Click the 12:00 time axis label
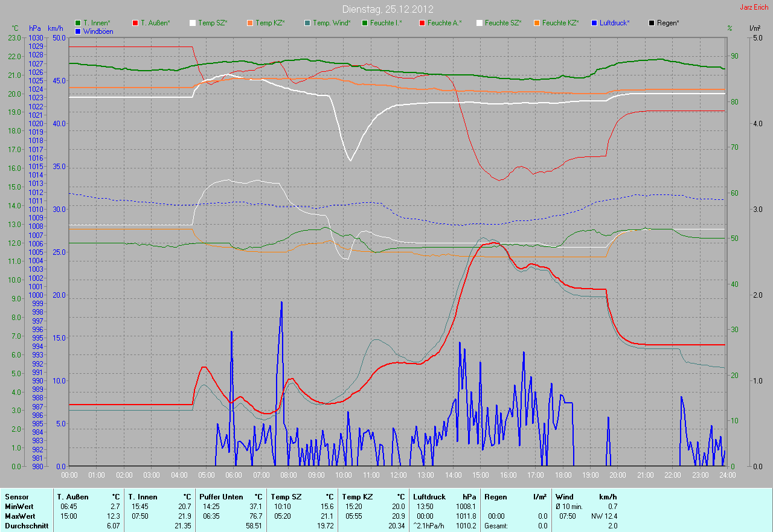Image resolution: width=773 pixels, height=532 pixels. pyautogui.click(x=399, y=475)
